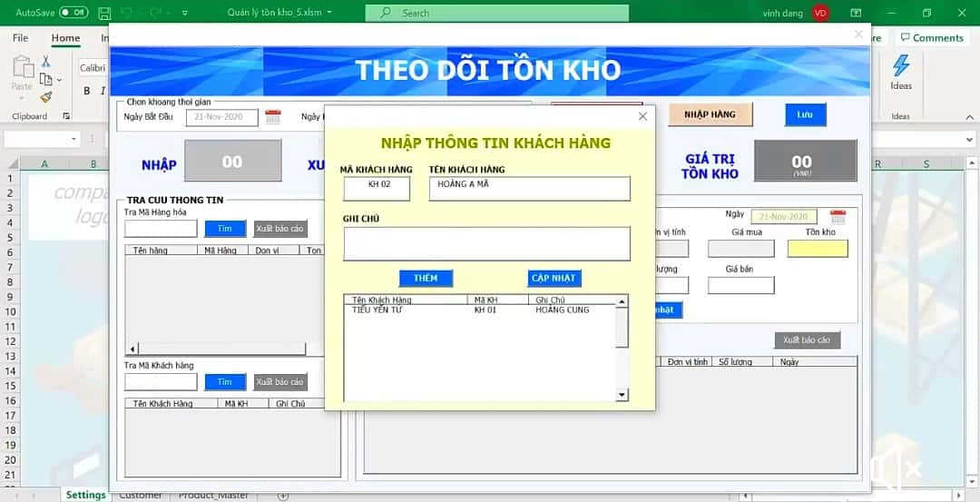The image size is (980, 502).
Task: Click Tìm button for Mã Hàng hóa
Action: tap(225, 229)
